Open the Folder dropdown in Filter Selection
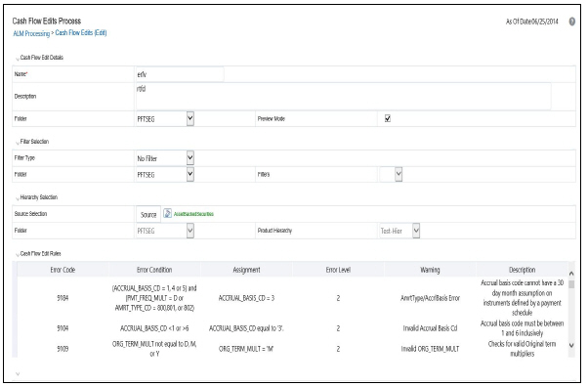 (165, 174)
